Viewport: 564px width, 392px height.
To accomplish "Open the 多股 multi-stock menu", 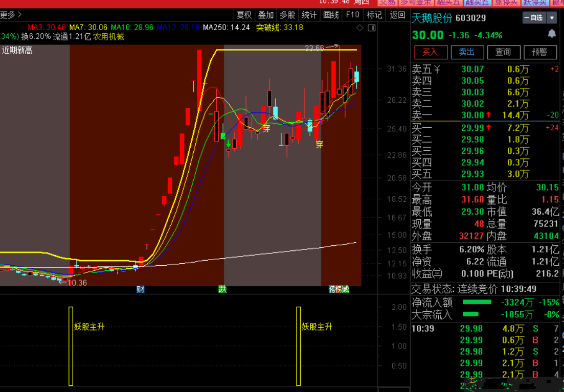I will (x=287, y=15).
